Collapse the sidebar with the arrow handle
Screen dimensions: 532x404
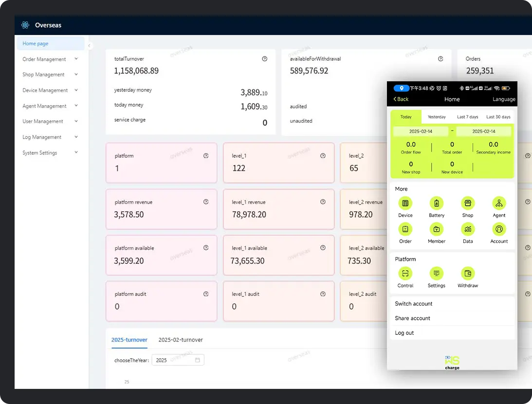point(89,46)
